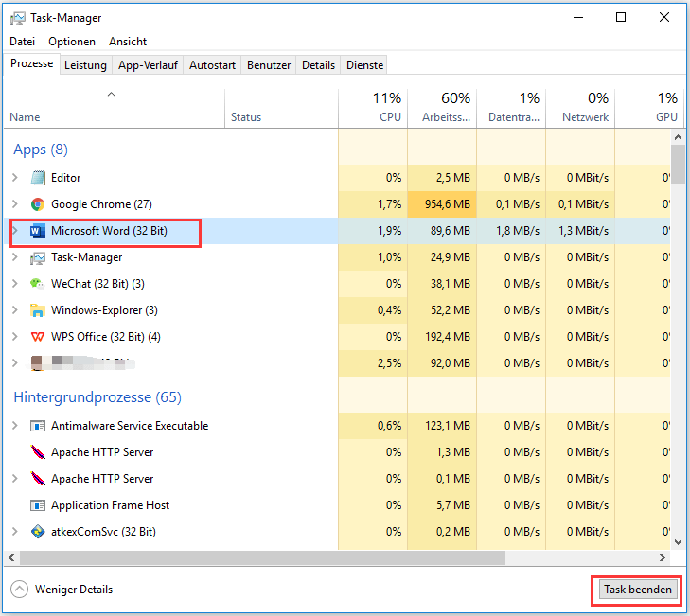
Task: Expand the Windows-Explorer (3) group
Action: pyautogui.click(x=15, y=310)
